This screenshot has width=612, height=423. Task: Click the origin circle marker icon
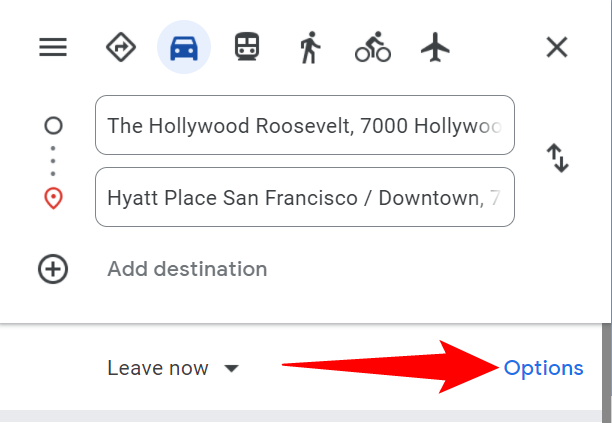click(x=53, y=126)
